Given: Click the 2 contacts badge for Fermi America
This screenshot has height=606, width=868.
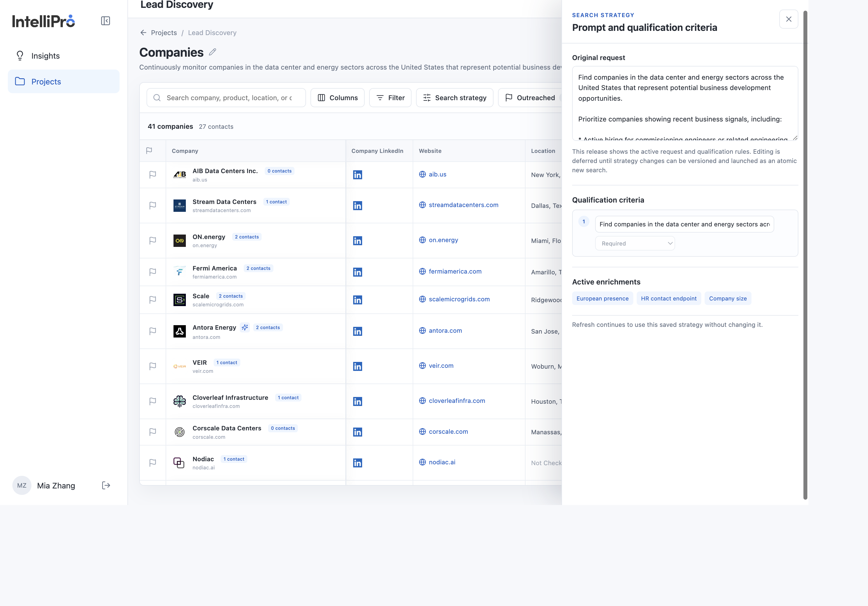Looking at the screenshot, I should pos(259,268).
